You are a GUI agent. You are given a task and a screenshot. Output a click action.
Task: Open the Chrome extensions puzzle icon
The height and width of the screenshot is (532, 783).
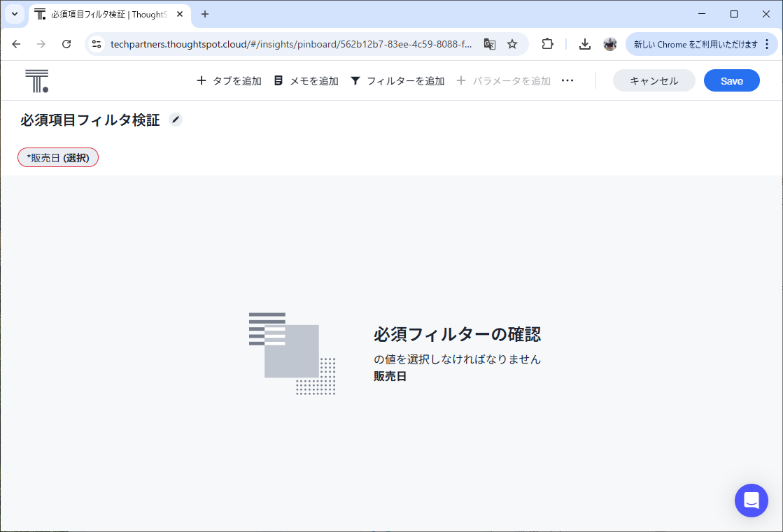click(548, 44)
